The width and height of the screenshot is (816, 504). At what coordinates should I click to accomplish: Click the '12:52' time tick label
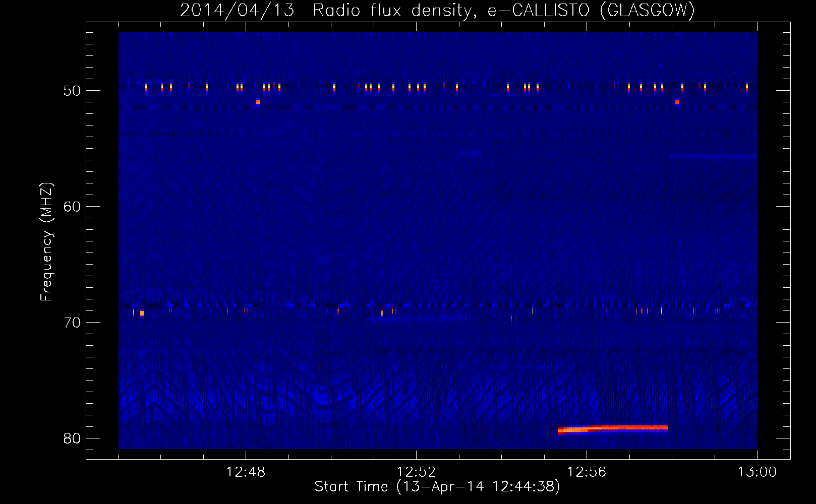coord(416,472)
